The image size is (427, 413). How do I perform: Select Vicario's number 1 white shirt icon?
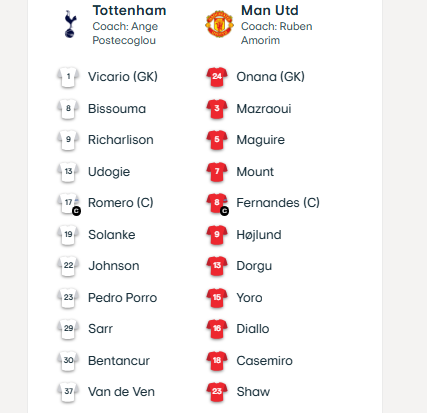coord(68,77)
